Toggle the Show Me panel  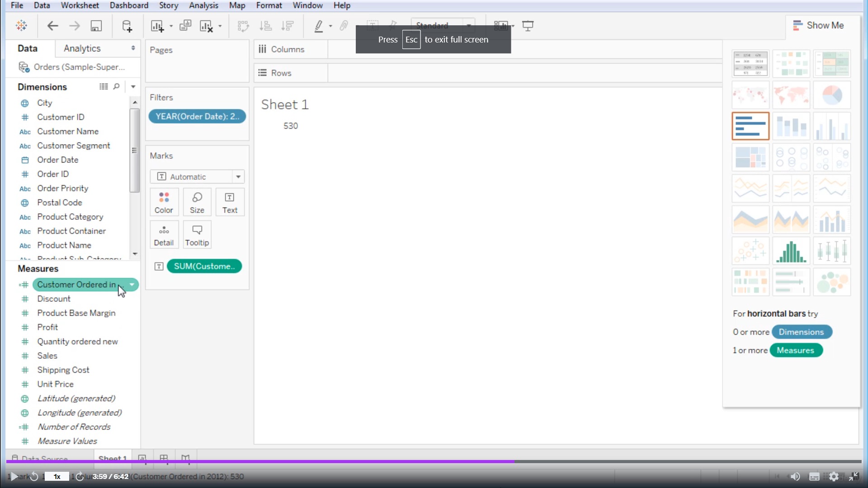point(819,25)
